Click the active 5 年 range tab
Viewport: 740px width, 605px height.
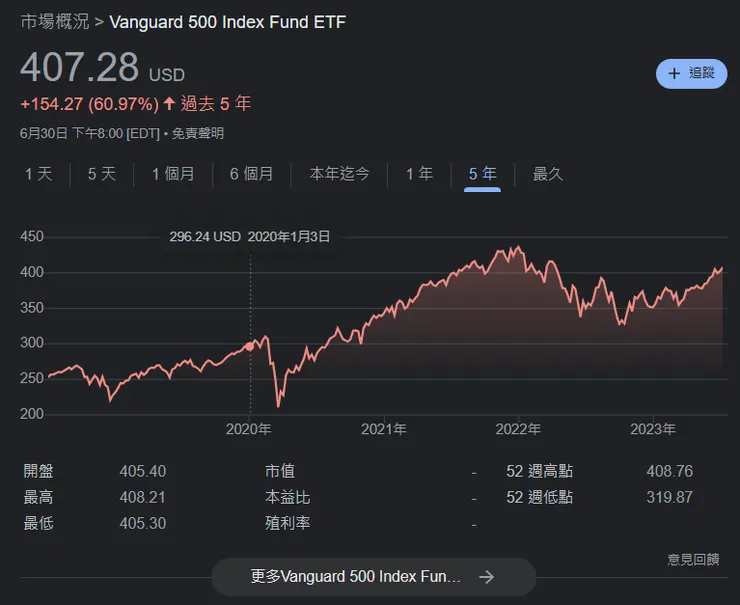[482, 174]
